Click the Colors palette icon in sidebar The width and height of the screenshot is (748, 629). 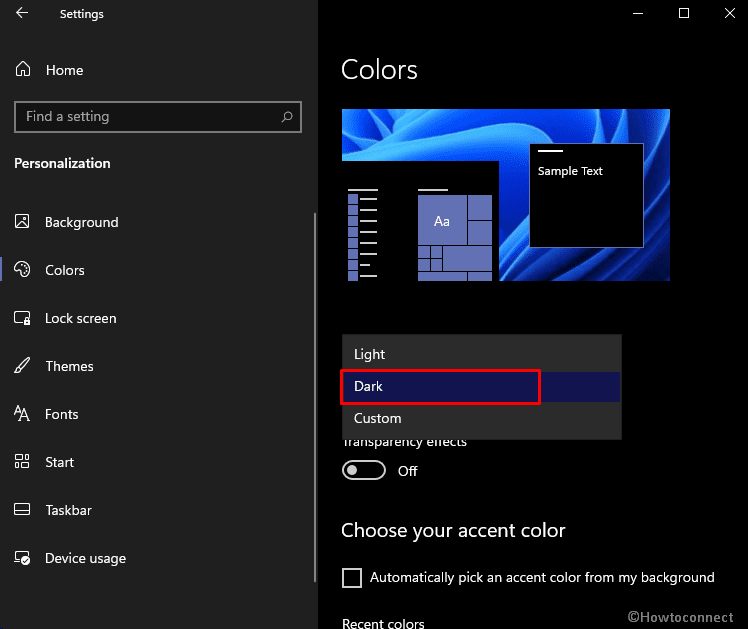pyautogui.click(x=23, y=270)
